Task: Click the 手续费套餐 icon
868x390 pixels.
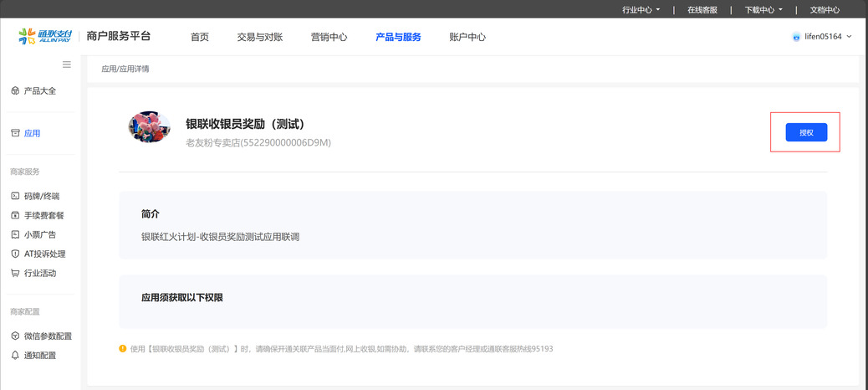Action: pyautogui.click(x=16, y=215)
